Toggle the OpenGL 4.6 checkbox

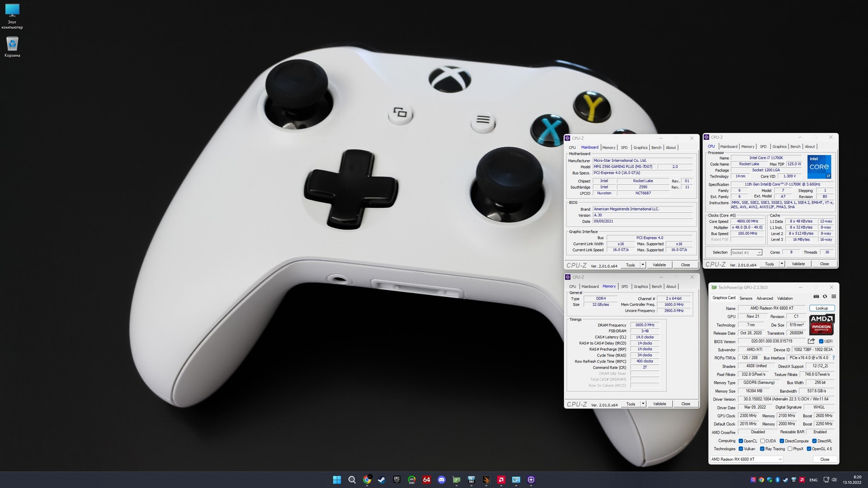(809, 449)
